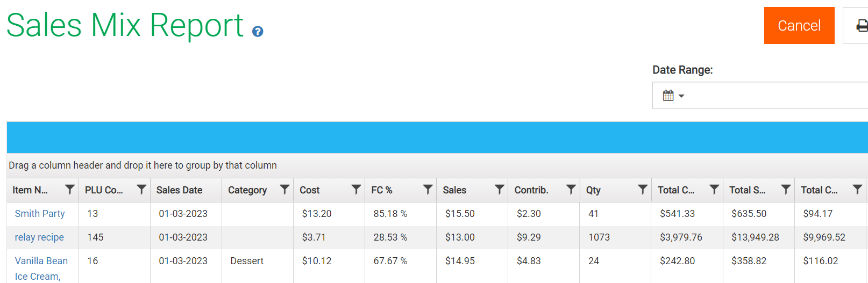Sort by the Sales Date column header
The image size is (868, 283).
point(180,190)
